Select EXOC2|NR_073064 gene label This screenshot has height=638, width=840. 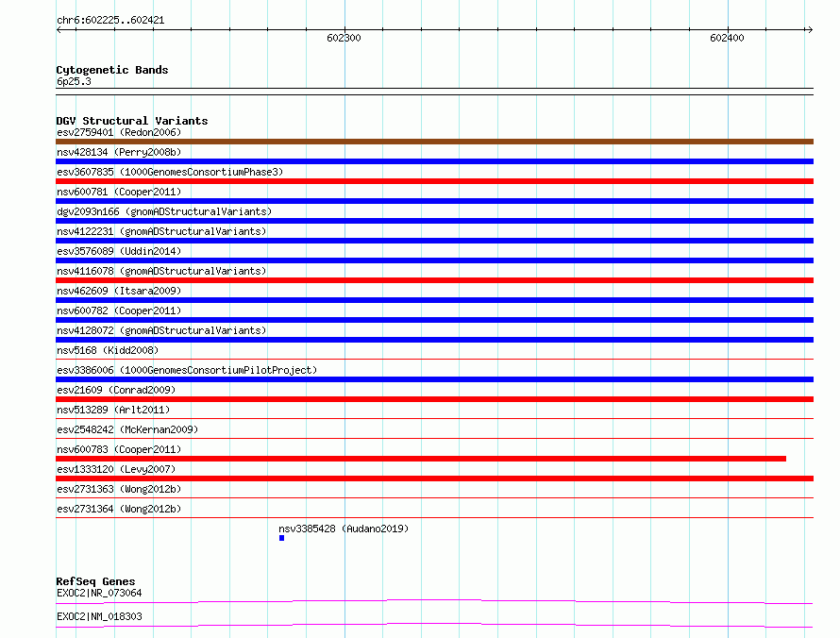coord(99,593)
